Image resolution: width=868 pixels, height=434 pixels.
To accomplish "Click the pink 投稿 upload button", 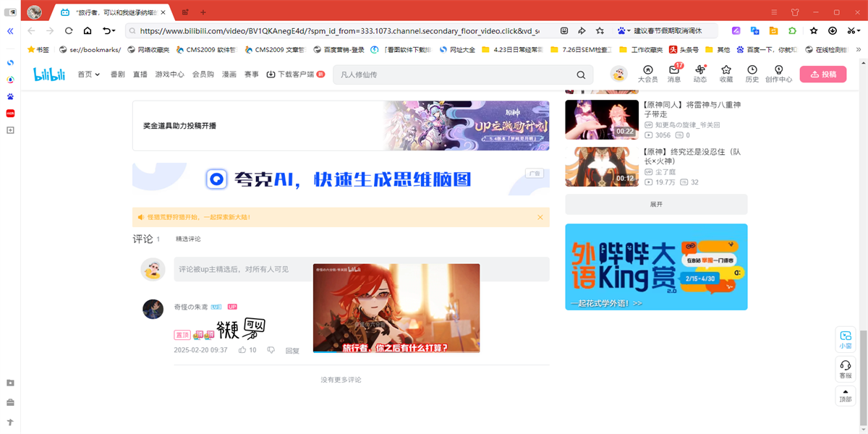I will pos(823,75).
